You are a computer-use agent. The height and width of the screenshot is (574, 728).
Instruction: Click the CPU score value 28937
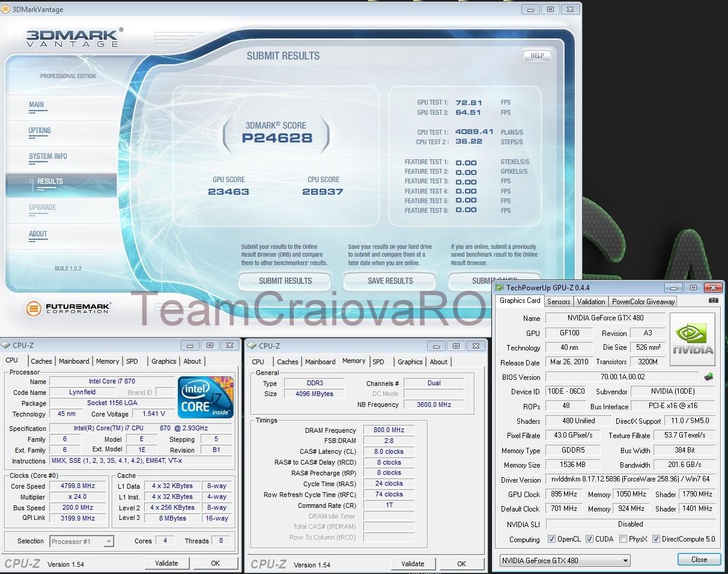click(x=323, y=192)
